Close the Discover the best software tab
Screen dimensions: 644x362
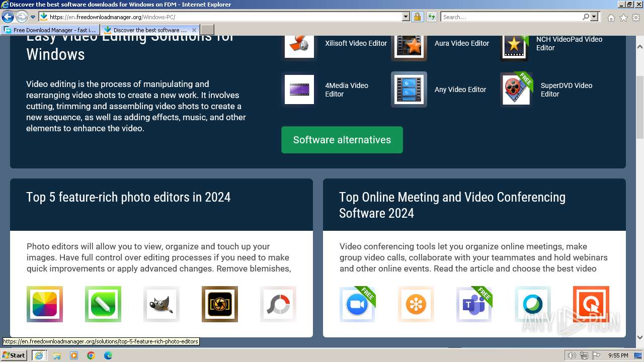(194, 30)
